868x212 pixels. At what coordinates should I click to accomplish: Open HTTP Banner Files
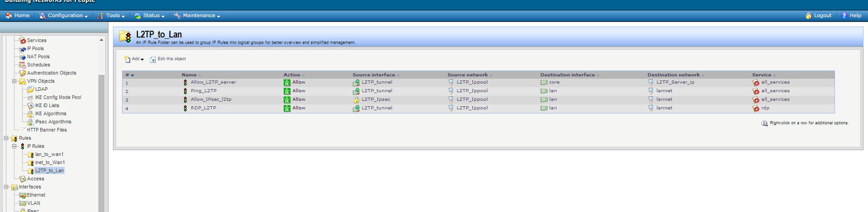click(47, 130)
